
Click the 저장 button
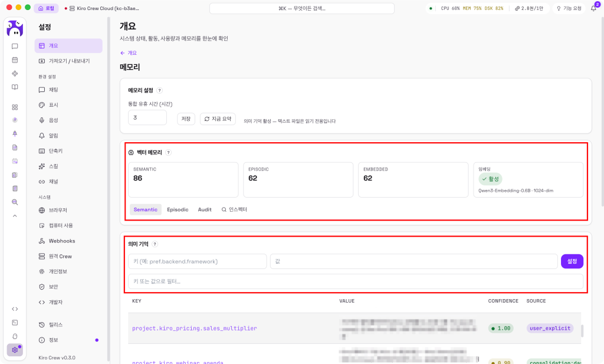[186, 119]
